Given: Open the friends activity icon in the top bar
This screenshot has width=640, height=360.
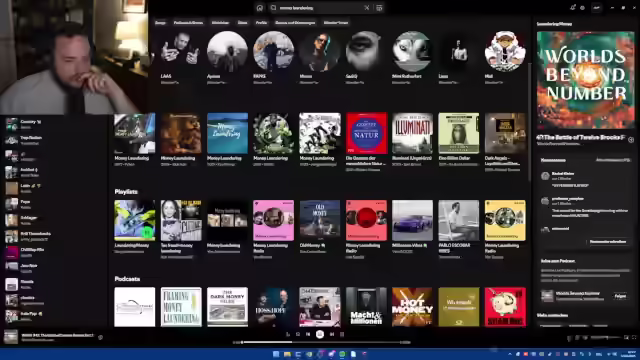Looking at the screenshot, I should [x=582, y=8].
